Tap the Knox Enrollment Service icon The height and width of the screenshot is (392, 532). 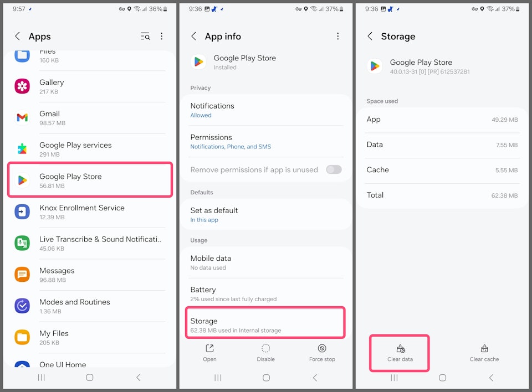click(22, 212)
